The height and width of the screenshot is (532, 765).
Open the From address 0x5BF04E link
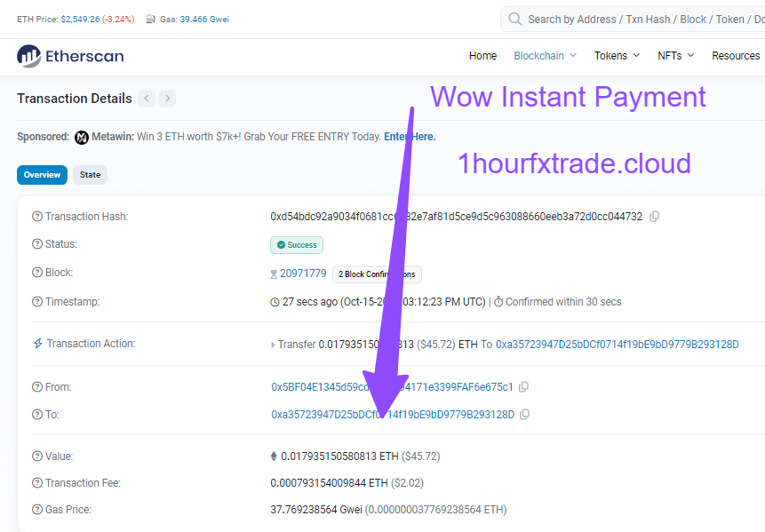[x=392, y=386]
